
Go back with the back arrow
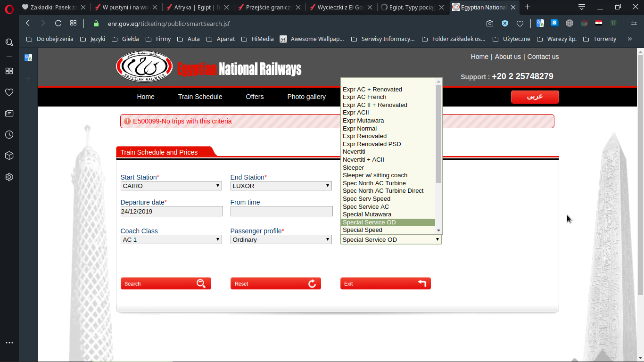[28, 23]
